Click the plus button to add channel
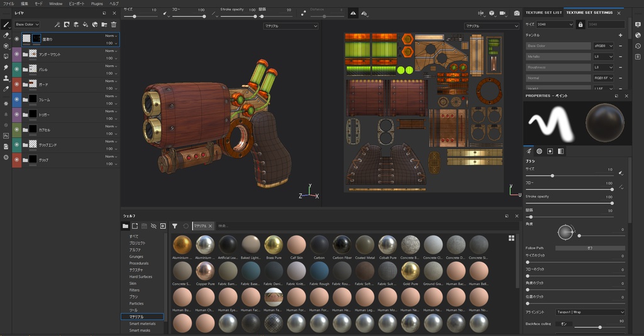644x336 pixels. (x=620, y=35)
